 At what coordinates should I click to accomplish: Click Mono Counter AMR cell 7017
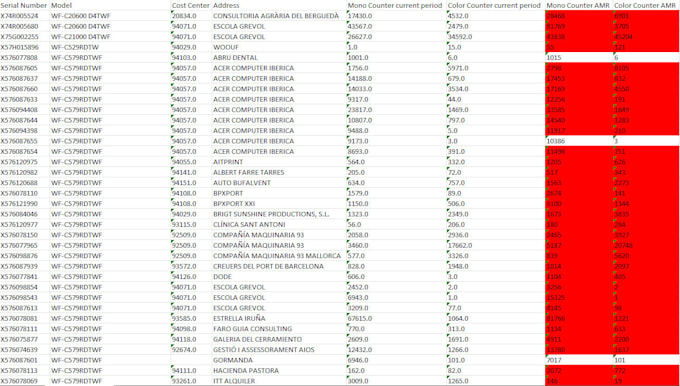point(554,360)
